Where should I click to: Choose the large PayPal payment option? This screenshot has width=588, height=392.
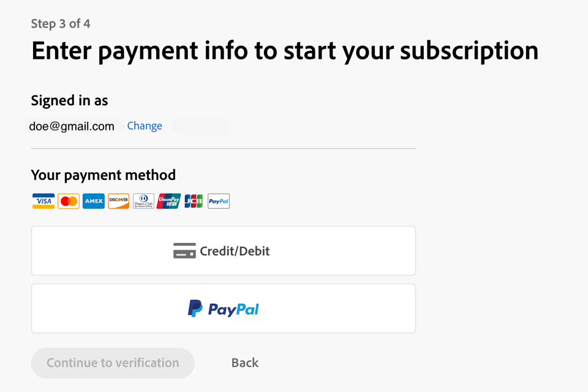point(224,309)
